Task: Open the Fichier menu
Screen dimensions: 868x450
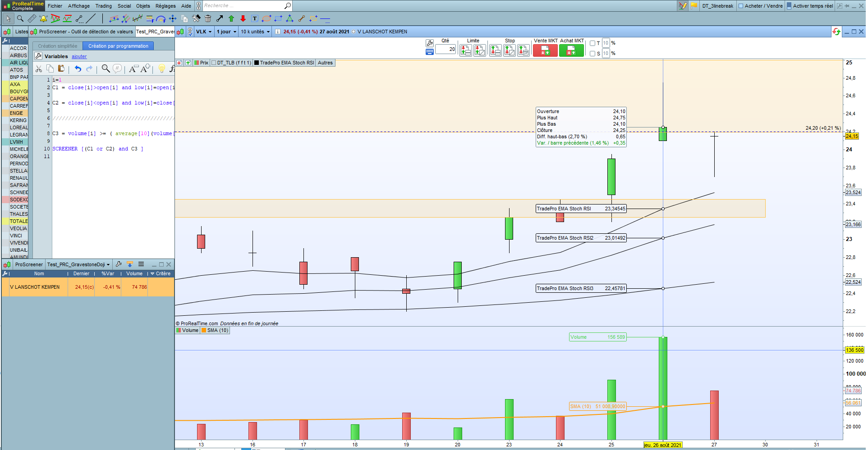Action: pos(55,6)
